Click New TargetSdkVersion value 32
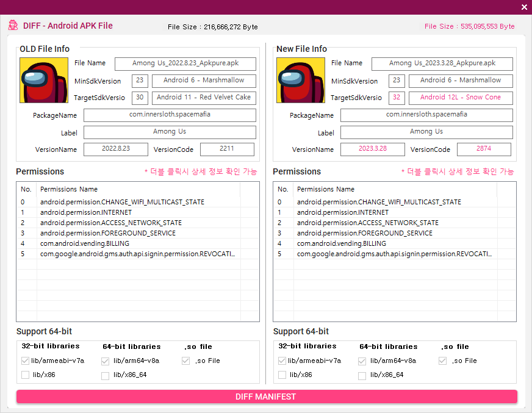This screenshot has width=532, height=413. [397, 98]
